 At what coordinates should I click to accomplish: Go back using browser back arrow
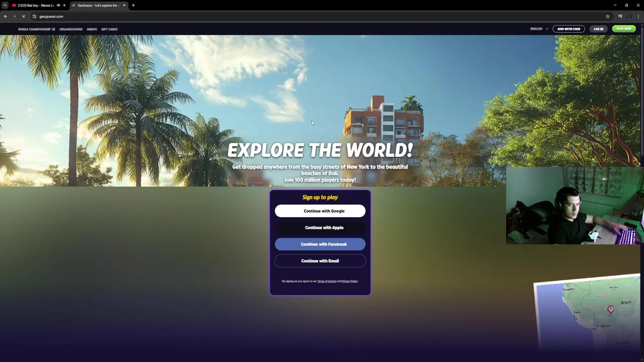(6, 17)
